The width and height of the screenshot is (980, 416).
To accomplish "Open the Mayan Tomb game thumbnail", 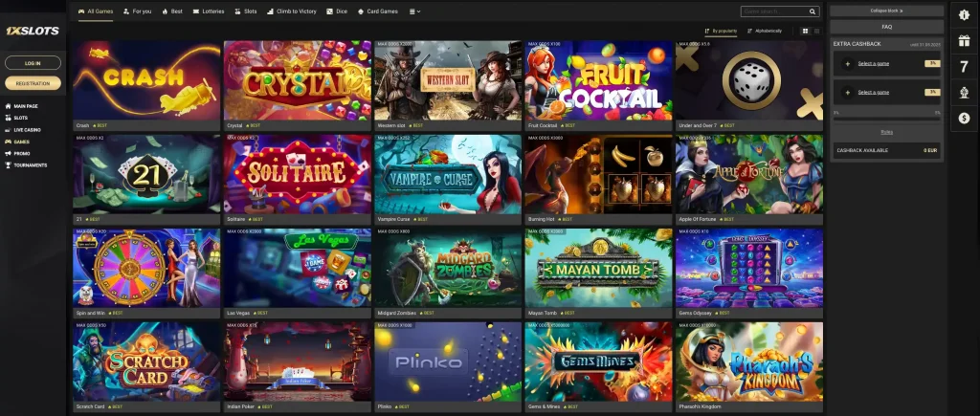I will pos(599,268).
